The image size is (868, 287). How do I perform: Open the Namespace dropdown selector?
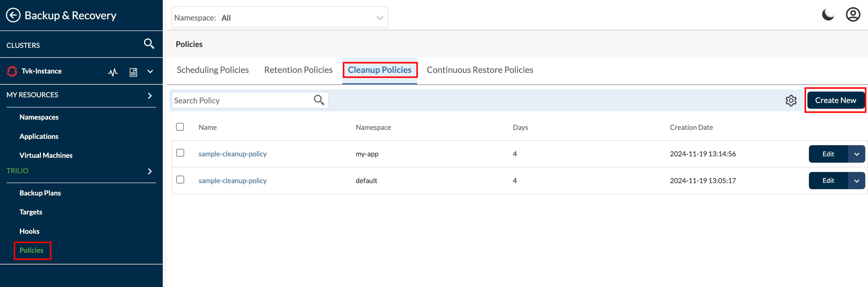tap(279, 17)
